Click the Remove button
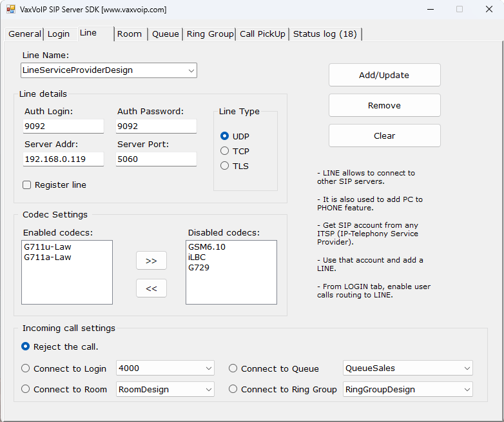The height and width of the screenshot is (422, 504). click(384, 105)
